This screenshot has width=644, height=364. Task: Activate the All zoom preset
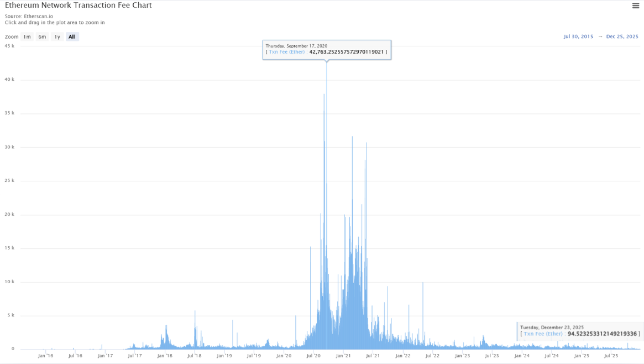(x=71, y=37)
